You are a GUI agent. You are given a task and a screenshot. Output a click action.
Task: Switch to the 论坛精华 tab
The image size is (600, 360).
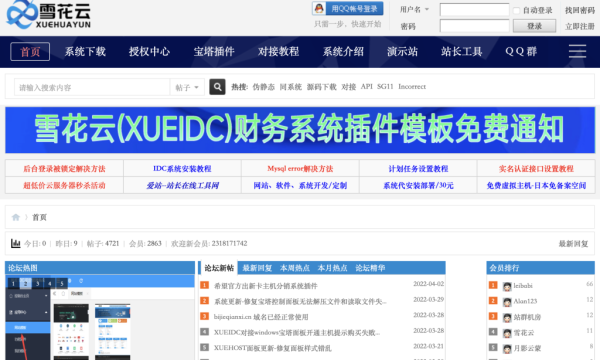click(370, 268)
